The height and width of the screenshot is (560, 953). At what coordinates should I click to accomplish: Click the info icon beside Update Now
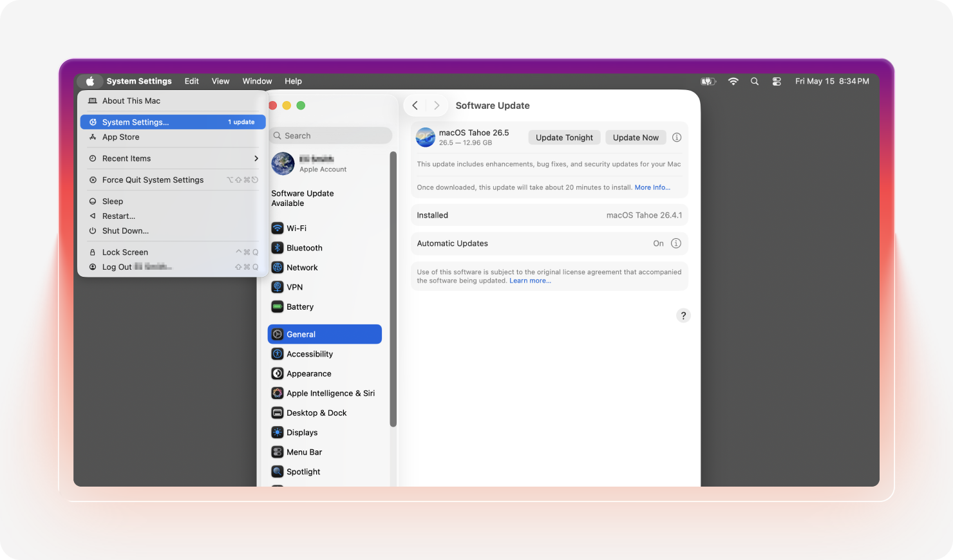click(x=677, y=137)
